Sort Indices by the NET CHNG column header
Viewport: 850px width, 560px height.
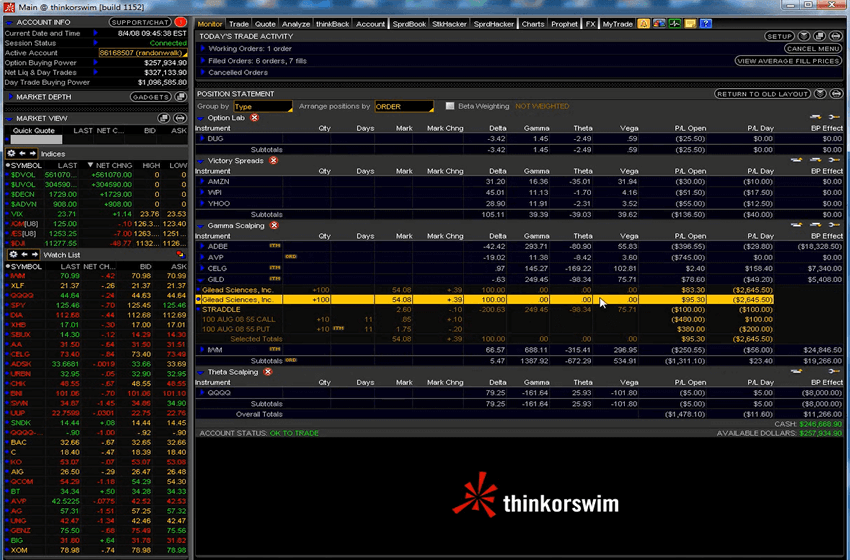click(x=110, y=165)
